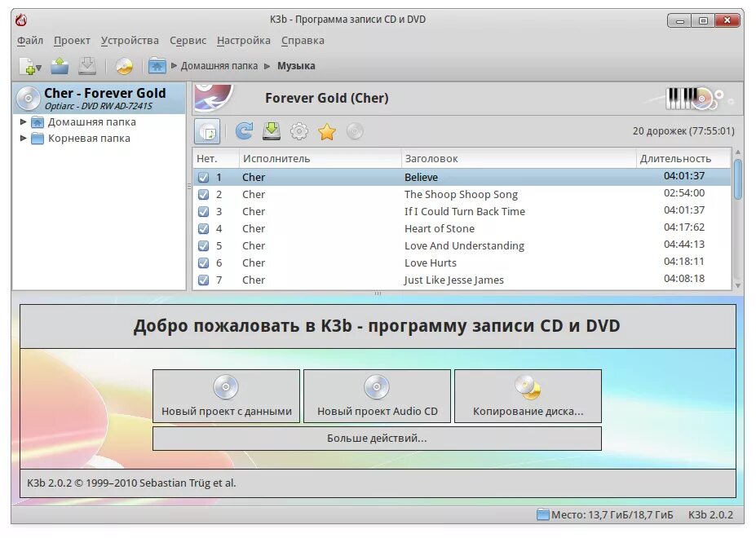This screenshot has height=538, width=756.
Task: Reload the CD contents with refresh icon
Action: click(244, 131)
